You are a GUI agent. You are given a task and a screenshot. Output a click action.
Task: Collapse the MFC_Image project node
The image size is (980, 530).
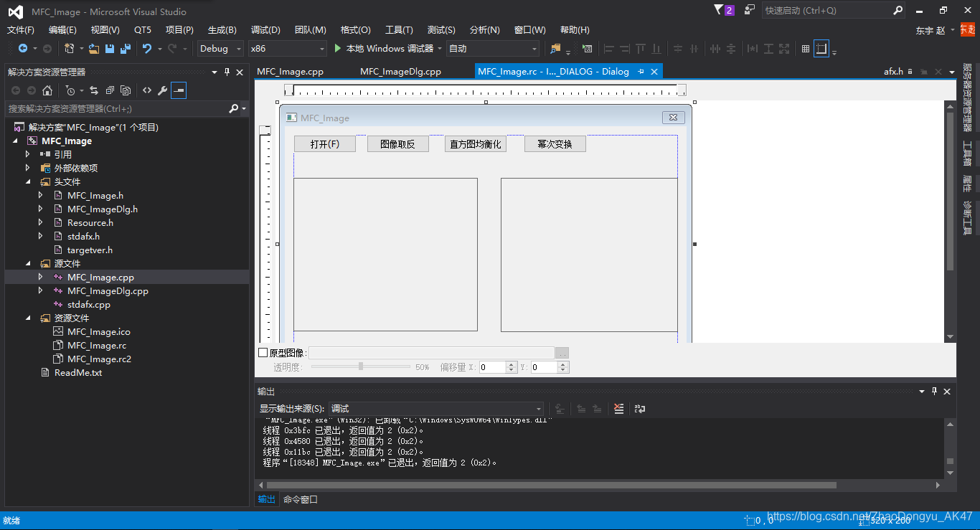[16, 141]
